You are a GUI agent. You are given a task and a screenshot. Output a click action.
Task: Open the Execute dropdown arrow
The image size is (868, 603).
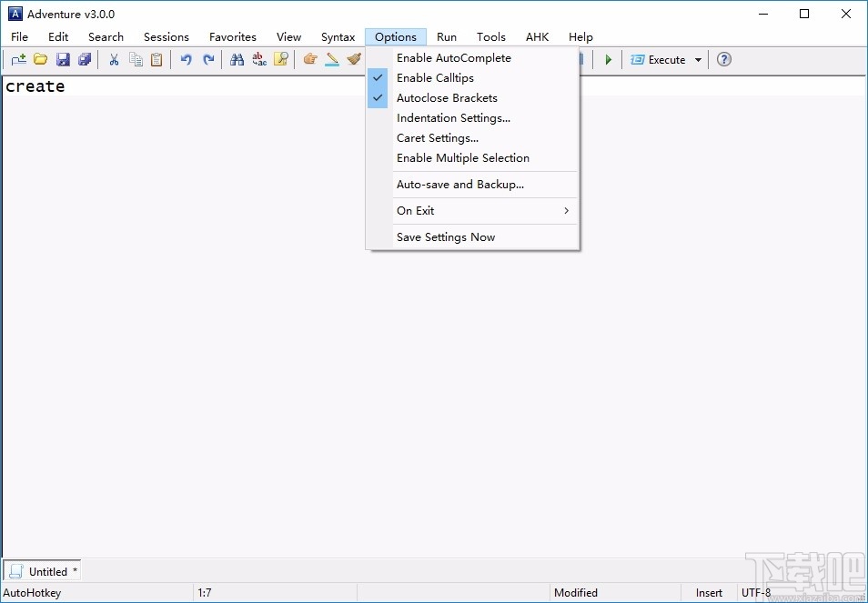pyautogui.click(x=698, y=60)
